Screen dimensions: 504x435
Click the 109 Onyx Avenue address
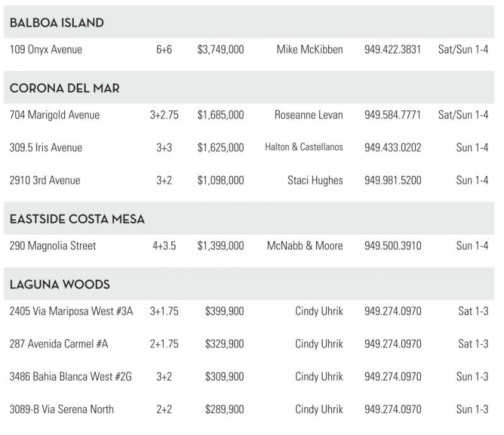[46, 49]
